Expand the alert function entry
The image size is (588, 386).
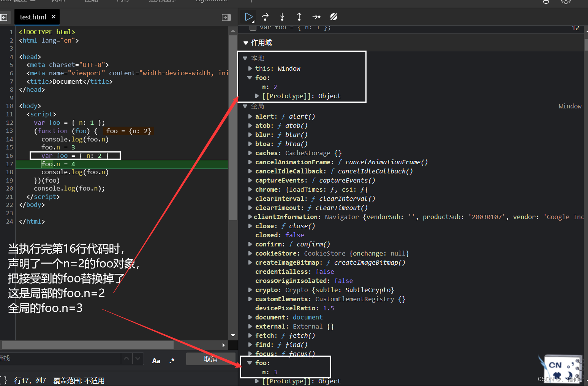[250, 116]
